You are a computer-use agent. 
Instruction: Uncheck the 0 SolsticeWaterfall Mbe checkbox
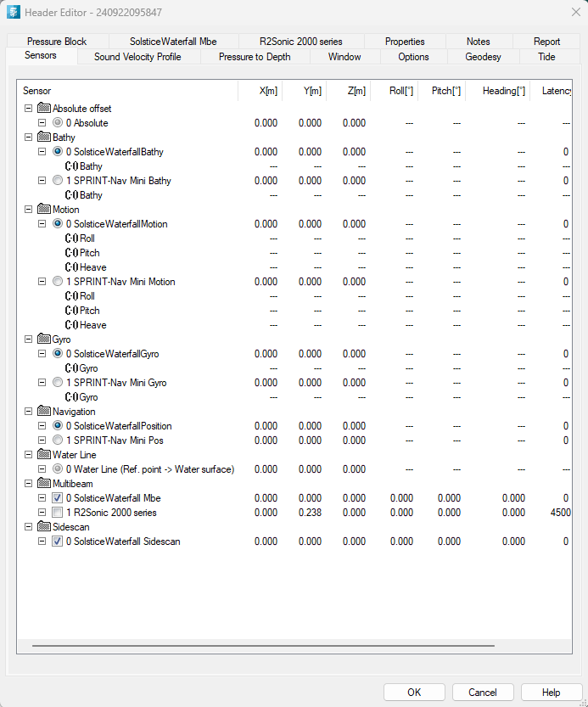[57, 498]
